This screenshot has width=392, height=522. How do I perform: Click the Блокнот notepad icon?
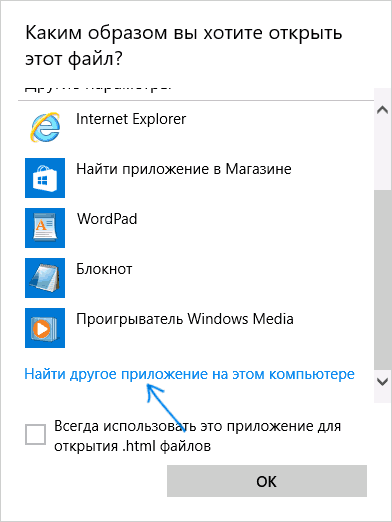45,278
